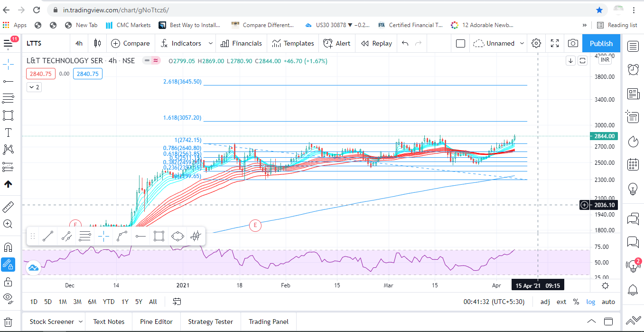Select the 6M date range
The width and height of the screenshot is (644, 332).
point(92,302)
